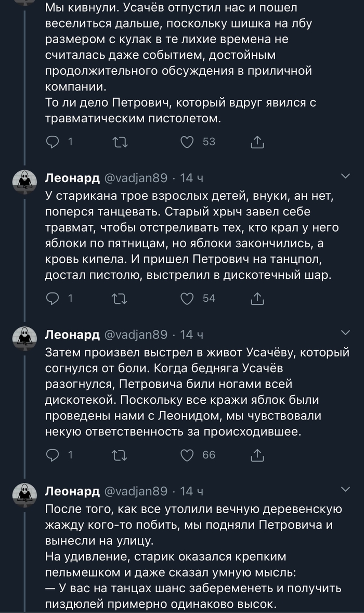Like the tweet showing 54 likes
Screen dimensions: 364x613
(x=187, y=298)
